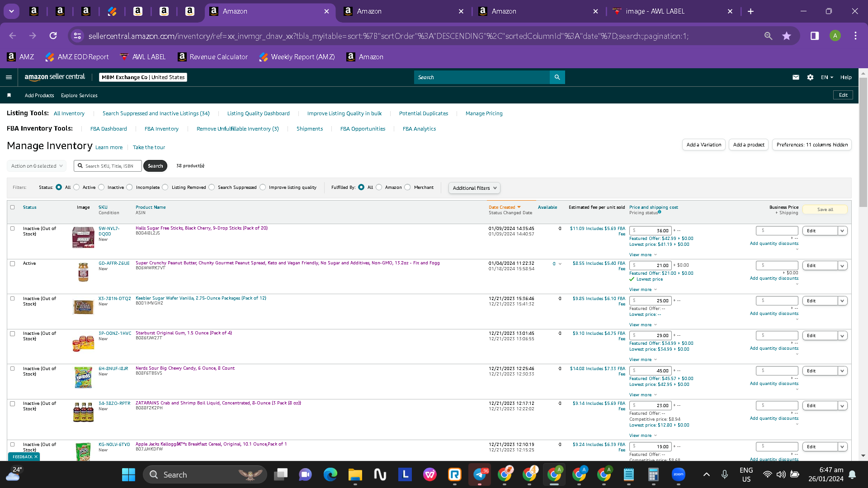Screen dimensions: 868x488
Task: Open the AMZ EOD Report bookmark
Action: [x=77, y=57]
